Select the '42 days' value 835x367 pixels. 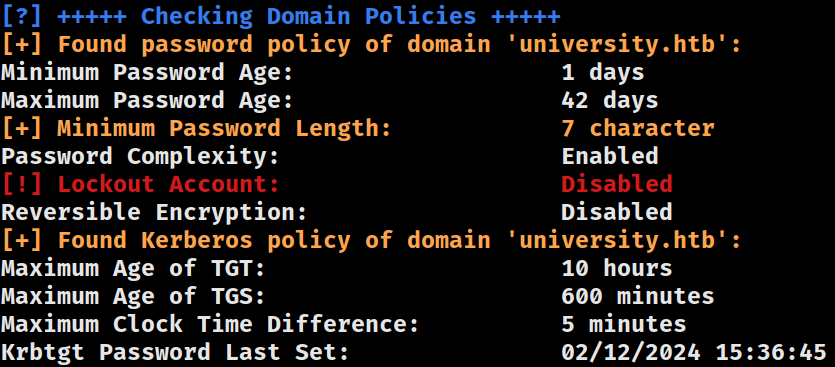click(610, 100)
